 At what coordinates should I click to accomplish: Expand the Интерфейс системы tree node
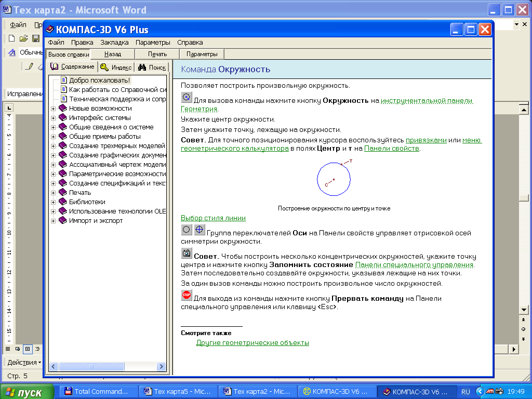tap(54, 118)
